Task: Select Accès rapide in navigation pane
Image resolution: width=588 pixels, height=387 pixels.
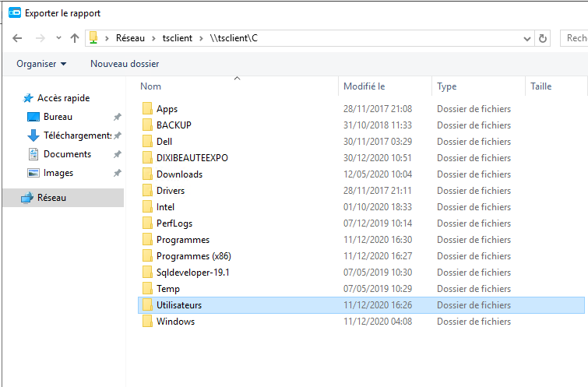Action: [63, 98]
